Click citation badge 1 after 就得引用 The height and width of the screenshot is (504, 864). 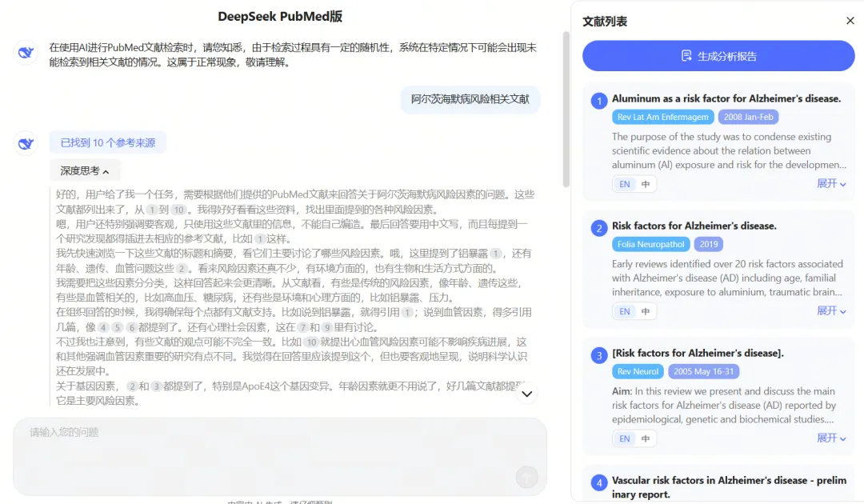click(x=407, y=312)
